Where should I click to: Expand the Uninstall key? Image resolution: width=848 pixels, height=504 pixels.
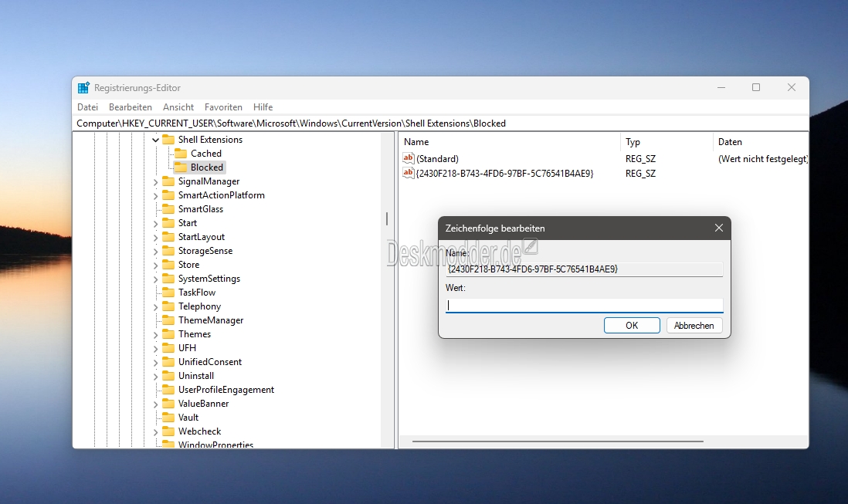(156, 376)
